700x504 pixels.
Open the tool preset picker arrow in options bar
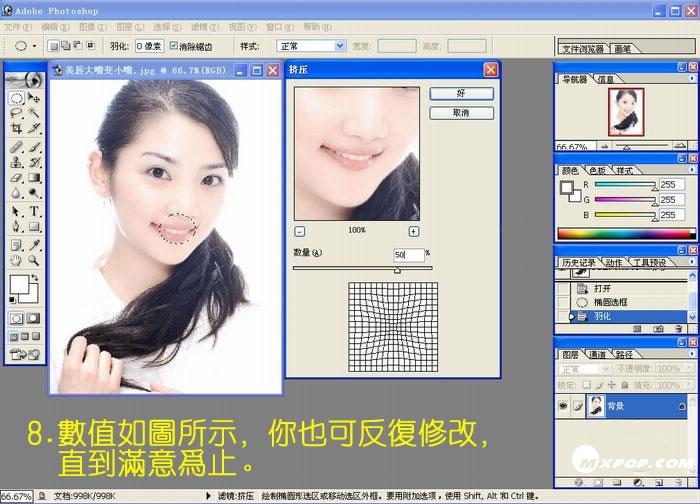pos(34,46)
